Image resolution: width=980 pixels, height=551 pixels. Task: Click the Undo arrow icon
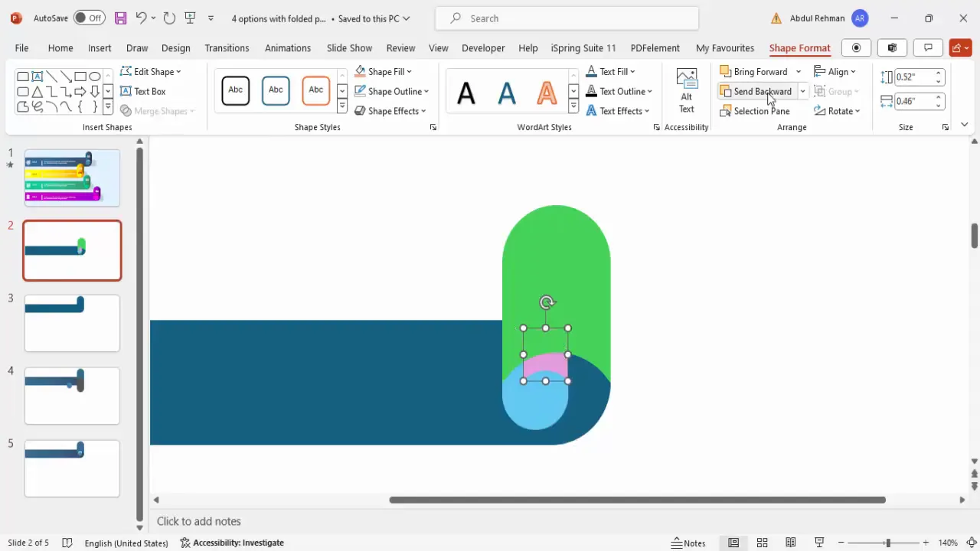tap(141, 18)
